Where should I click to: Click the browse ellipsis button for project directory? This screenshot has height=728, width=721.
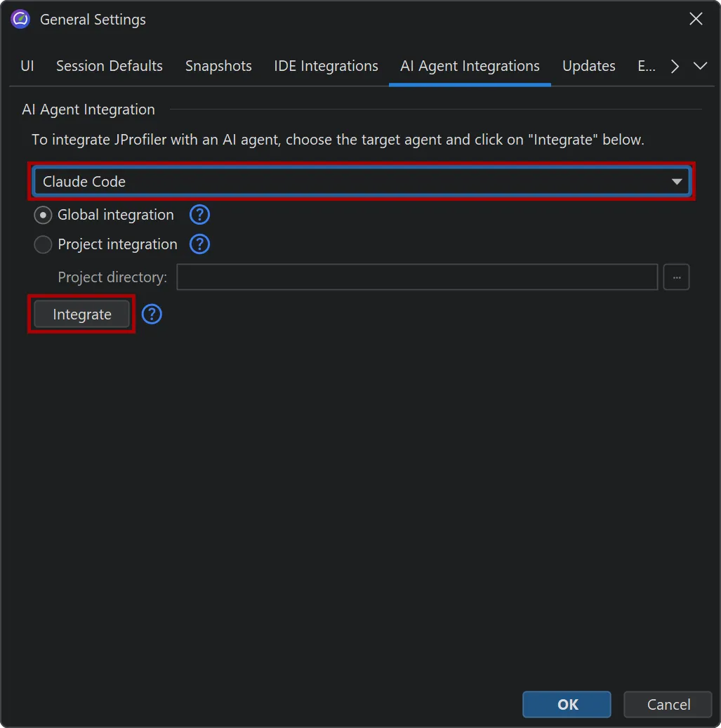[x=677, y=277]
